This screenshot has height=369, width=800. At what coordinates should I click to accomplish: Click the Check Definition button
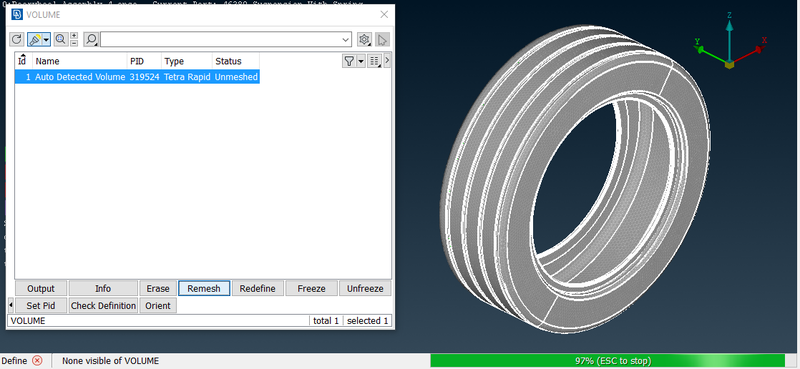103,306
